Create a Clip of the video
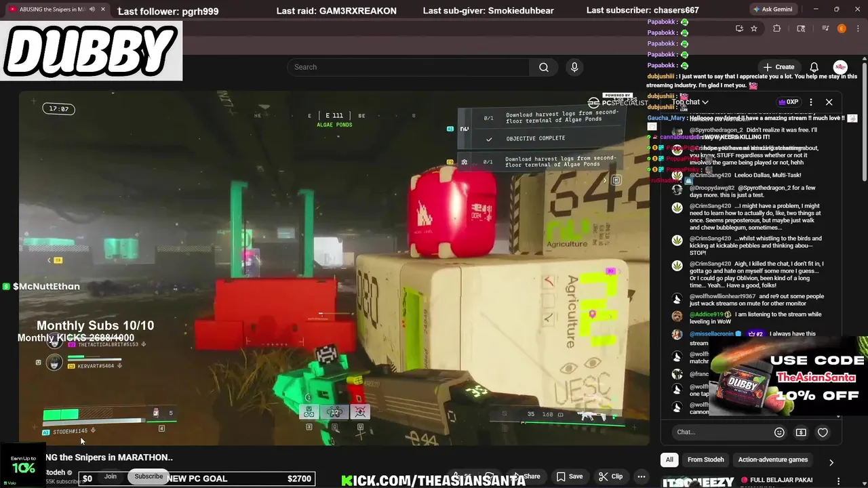 coord(610,476)
